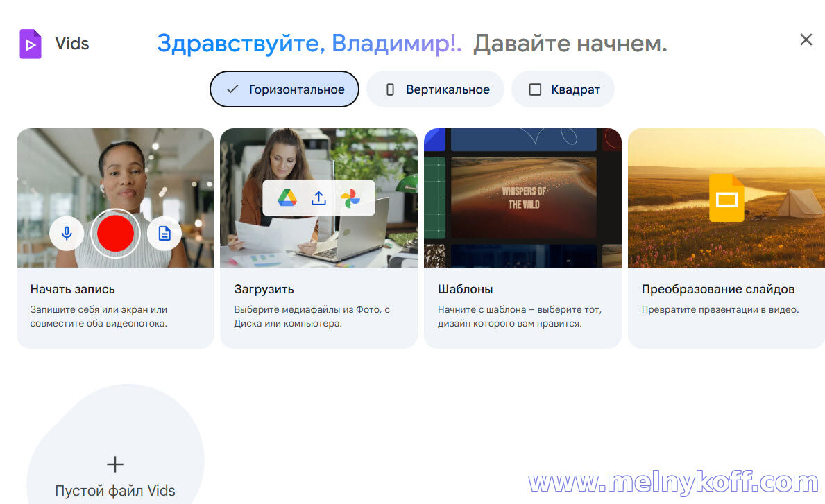Click the microphone icon on recording card
Viewport: 825px width, 504px height.
pos(67,233)
